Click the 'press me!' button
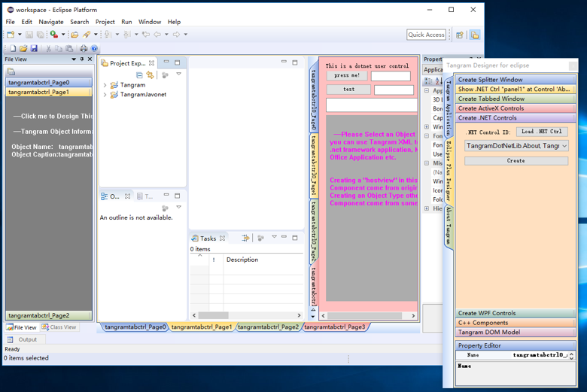This screenshot has height=392, width=587. coord(347,76)
